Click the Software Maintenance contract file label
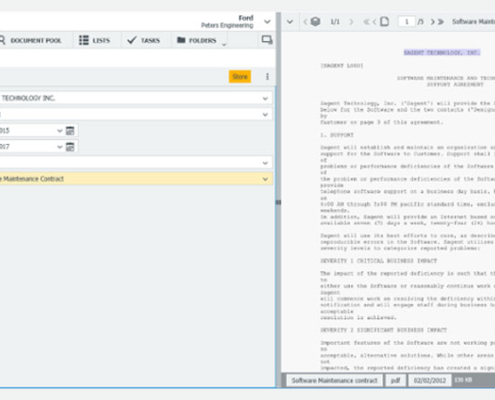Image resolution: width=495 pixels, height=400 pixels. [334, 380]
